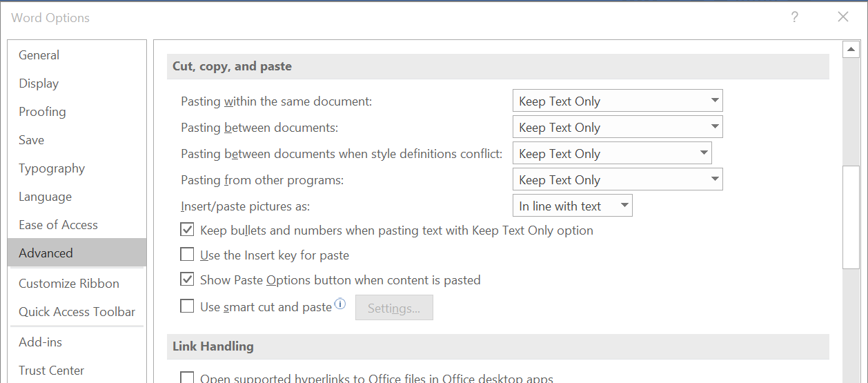Open Pasting between documents dropdown
Screen dimensions: 868x383
tap(618, 127)
